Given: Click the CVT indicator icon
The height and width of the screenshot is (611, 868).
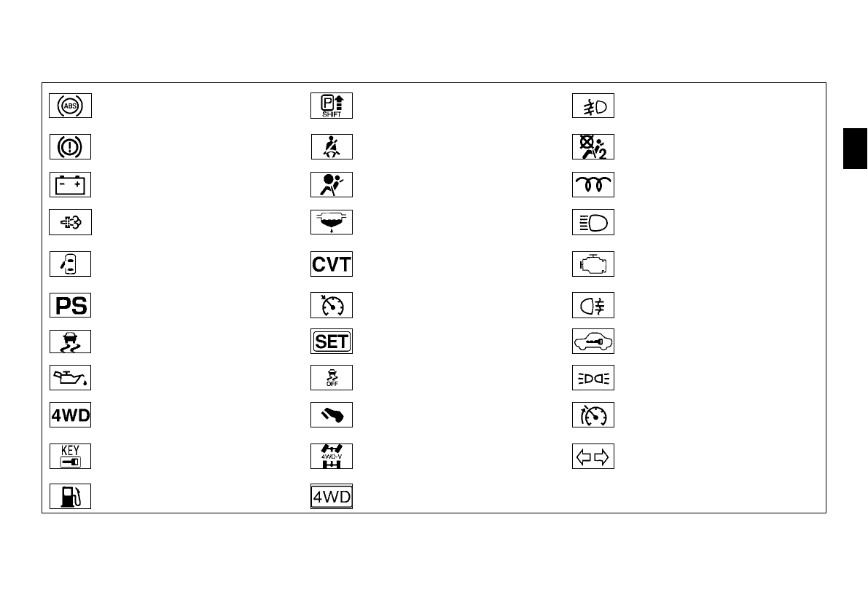Looking at the screenshot, I should click(x=332, y=264).
